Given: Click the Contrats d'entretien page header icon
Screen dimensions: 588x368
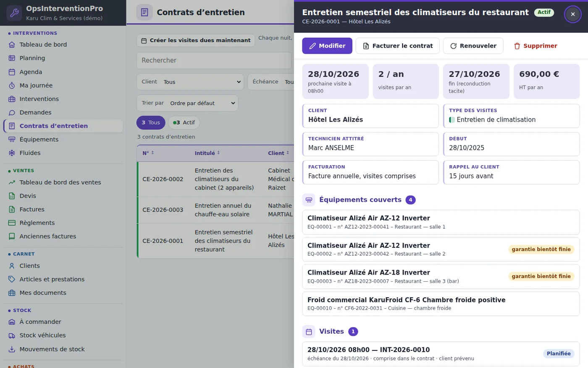Looking at the screenshot, I should [x=144, y=12].
